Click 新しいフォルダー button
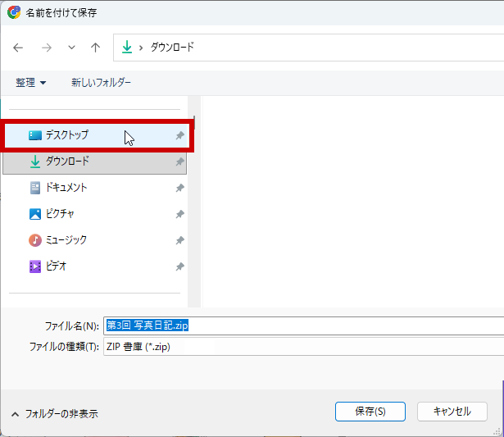 [101, 83]
